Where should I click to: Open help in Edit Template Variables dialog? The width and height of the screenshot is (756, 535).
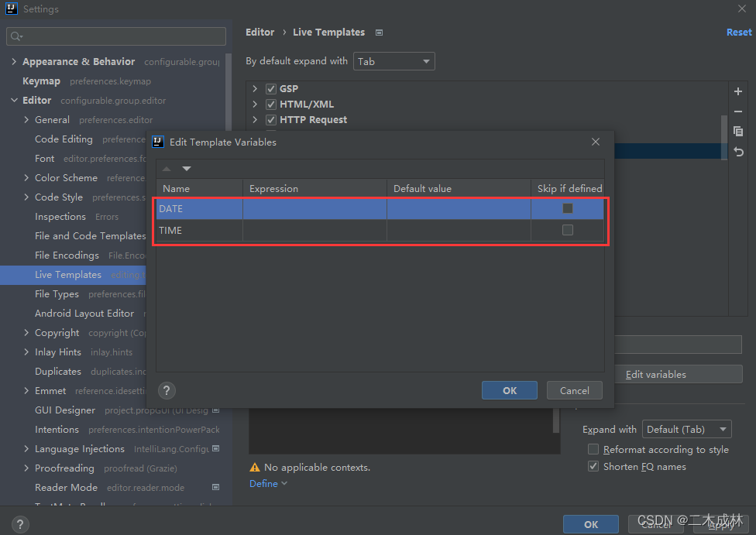(x=167, y=390)
